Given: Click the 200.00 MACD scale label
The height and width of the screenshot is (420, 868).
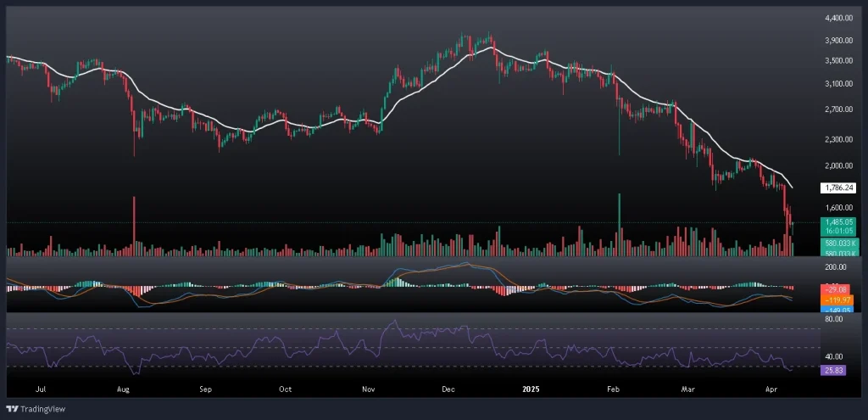Looking at the screenshot, I should coord(836,266).
